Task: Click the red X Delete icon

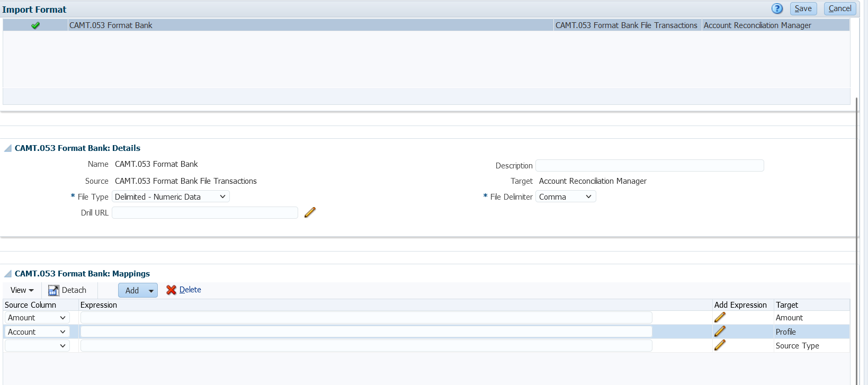Action: (171, 290)
